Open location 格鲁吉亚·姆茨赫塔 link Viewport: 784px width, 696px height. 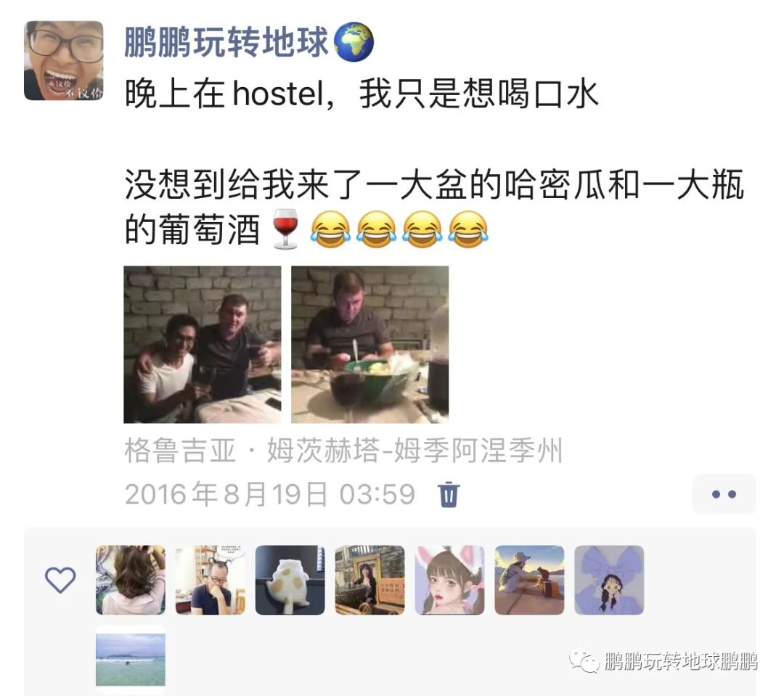(343, 450)
